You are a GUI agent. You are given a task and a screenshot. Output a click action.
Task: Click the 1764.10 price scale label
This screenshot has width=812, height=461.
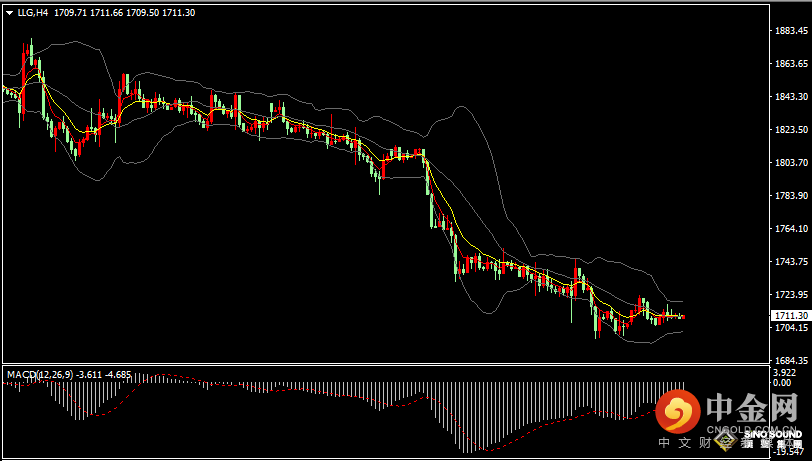pos(791,228)
